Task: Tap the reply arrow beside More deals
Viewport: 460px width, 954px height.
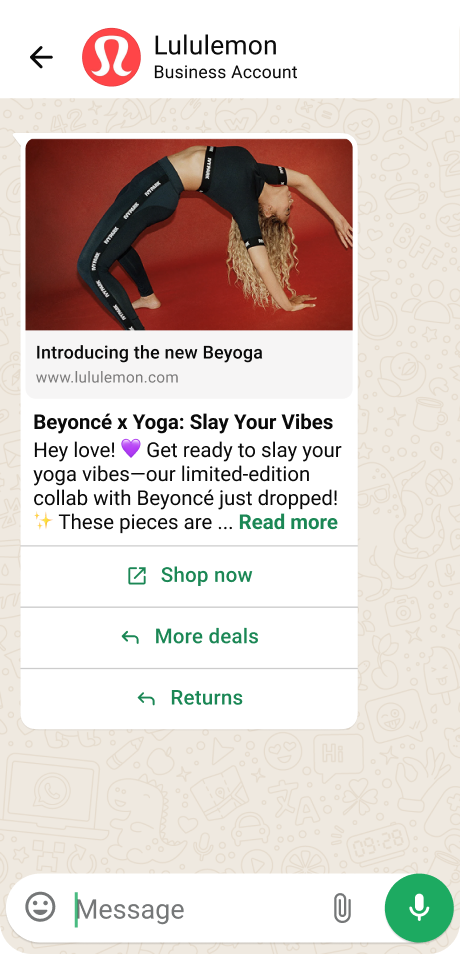Action: click(130, 637)
